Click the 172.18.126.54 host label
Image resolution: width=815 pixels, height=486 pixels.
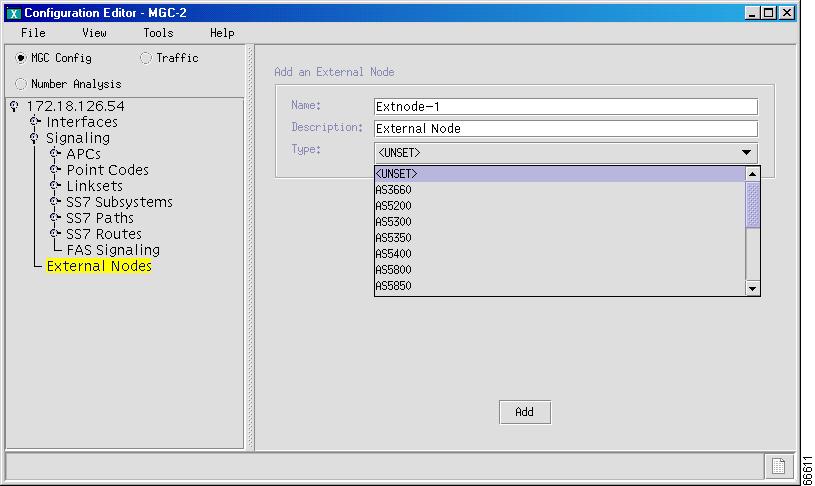75,107
